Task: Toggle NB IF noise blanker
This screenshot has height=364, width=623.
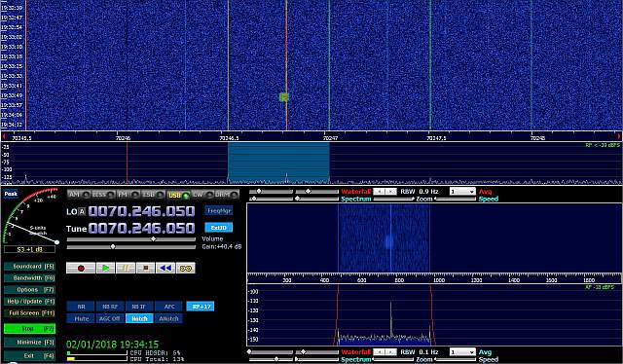Action: (139, 307)
